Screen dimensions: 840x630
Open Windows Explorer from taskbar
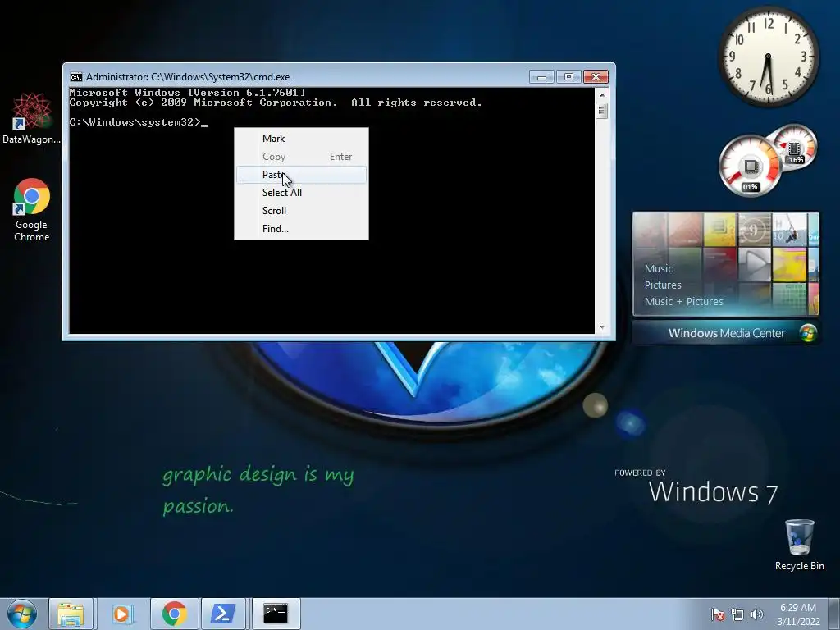(71, 614)
